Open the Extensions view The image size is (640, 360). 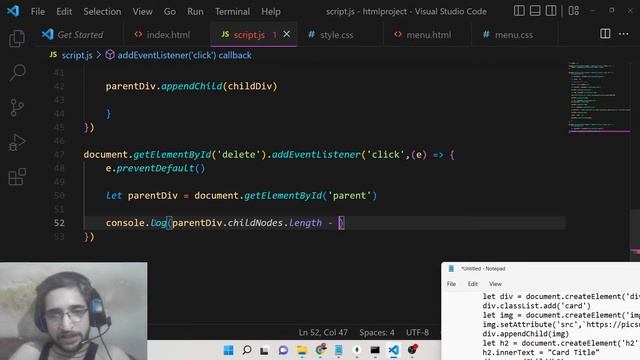(17, 177)
